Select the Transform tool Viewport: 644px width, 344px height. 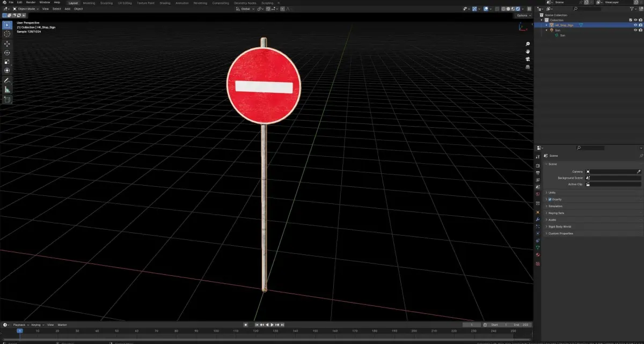(7, 70)
